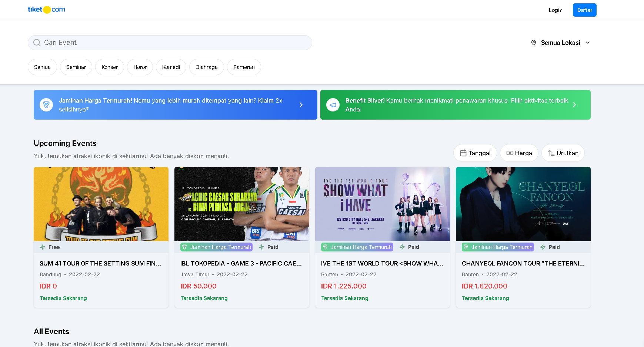Open the Urutkan sort options
The width and height of the screenshot is (644, 347).
click(x=563, y=153)
